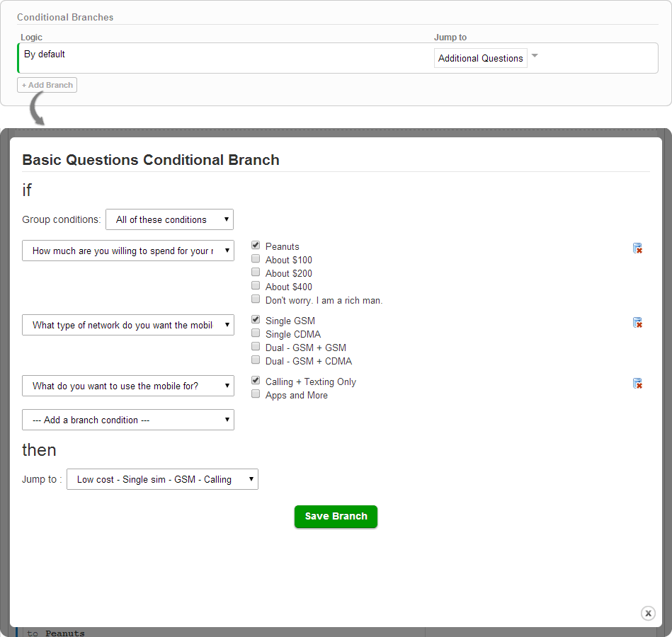Select Dual - GSM + CDMA checkbox
Viewport: 672px width, 637px height.
pos(256,360)
